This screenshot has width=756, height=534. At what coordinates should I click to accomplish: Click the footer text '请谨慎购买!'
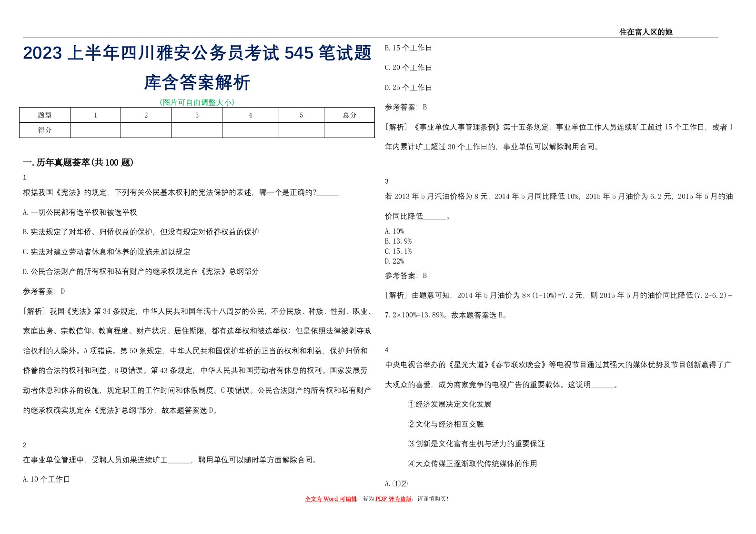[x=433, y=499]
